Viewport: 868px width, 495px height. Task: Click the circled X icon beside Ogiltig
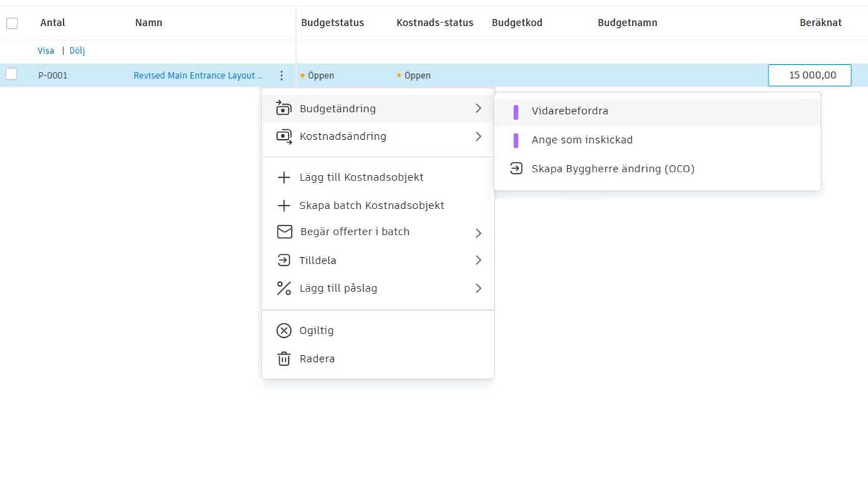click(x=284, y=330)
